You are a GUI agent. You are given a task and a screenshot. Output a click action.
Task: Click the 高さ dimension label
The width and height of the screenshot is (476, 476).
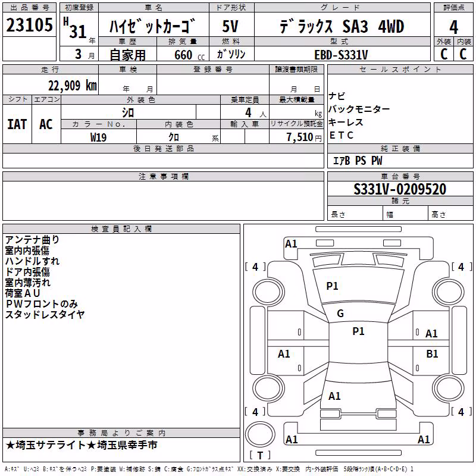coord(439,215)
